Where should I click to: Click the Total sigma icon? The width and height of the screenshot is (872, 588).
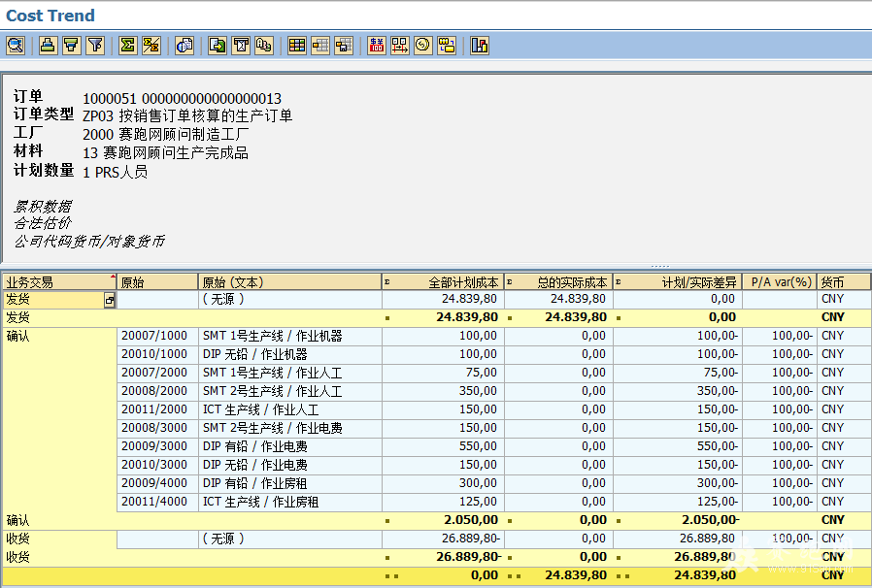point(128,46)
